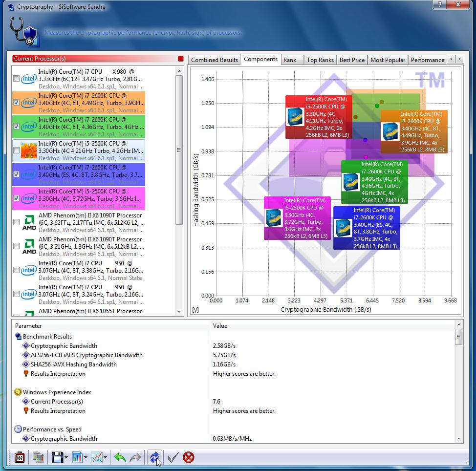Open the dropdown arrow beside the save icon
The image size is (476, 471).
coord(66,458)
